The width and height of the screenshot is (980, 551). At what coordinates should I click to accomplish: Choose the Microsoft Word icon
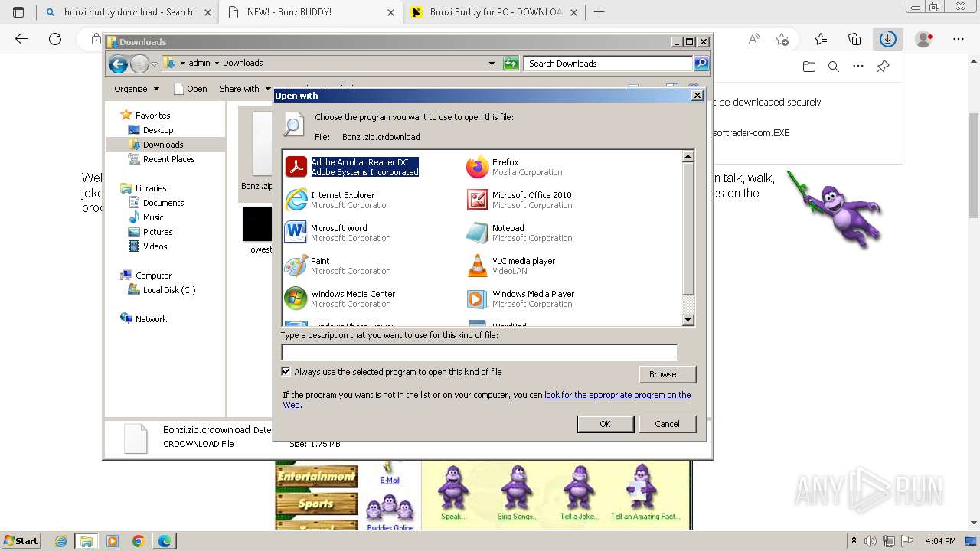pyautogui.click(x=296, y=233)
